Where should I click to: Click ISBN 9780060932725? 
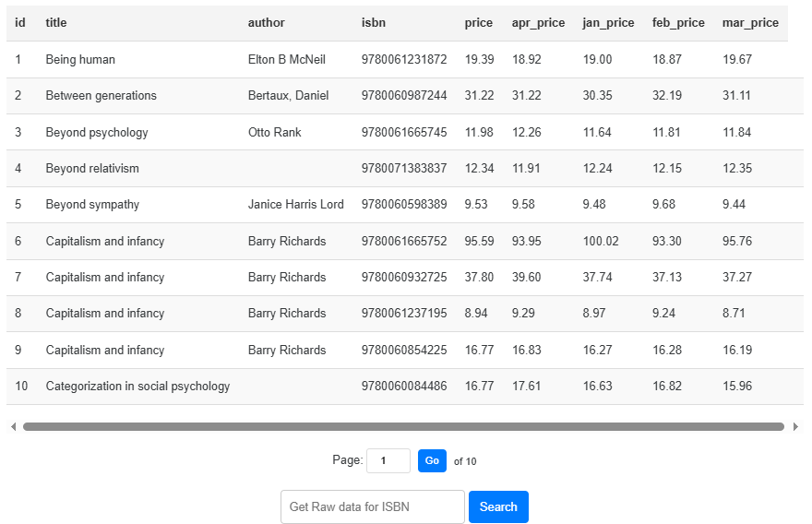(x=404, y=277)
